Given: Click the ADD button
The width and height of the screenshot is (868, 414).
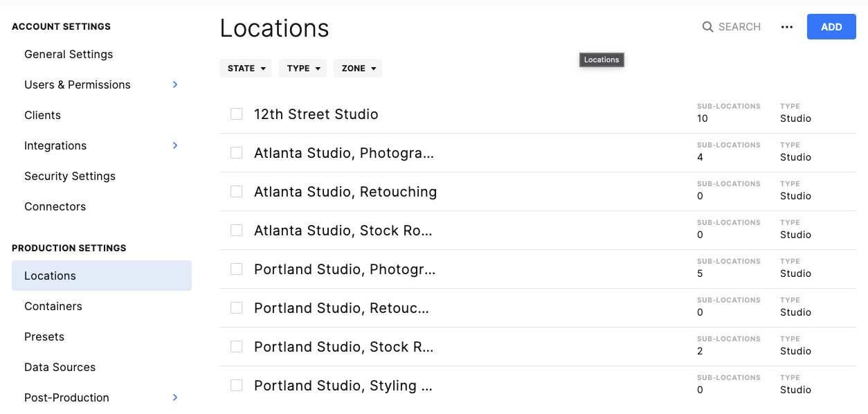Looking at the screenshot, I should (831, 26).
